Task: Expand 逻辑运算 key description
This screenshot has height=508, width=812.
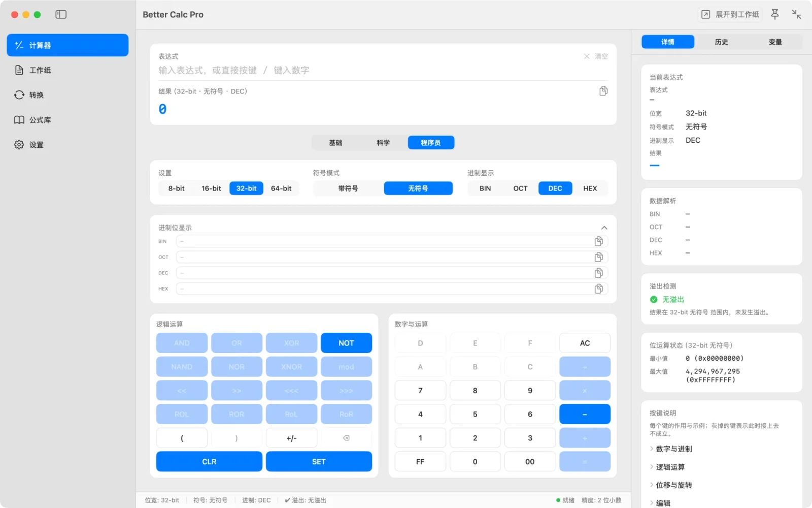Action: [667, 467]
